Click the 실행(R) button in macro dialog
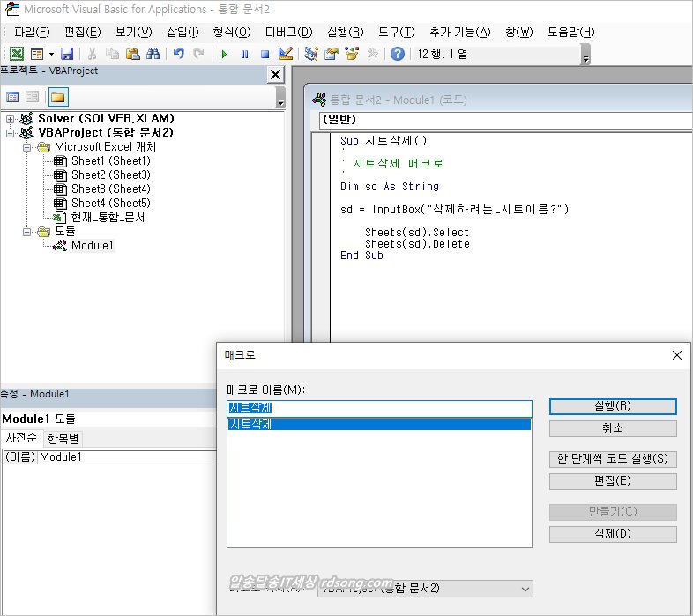 click(x=613, y=406)
